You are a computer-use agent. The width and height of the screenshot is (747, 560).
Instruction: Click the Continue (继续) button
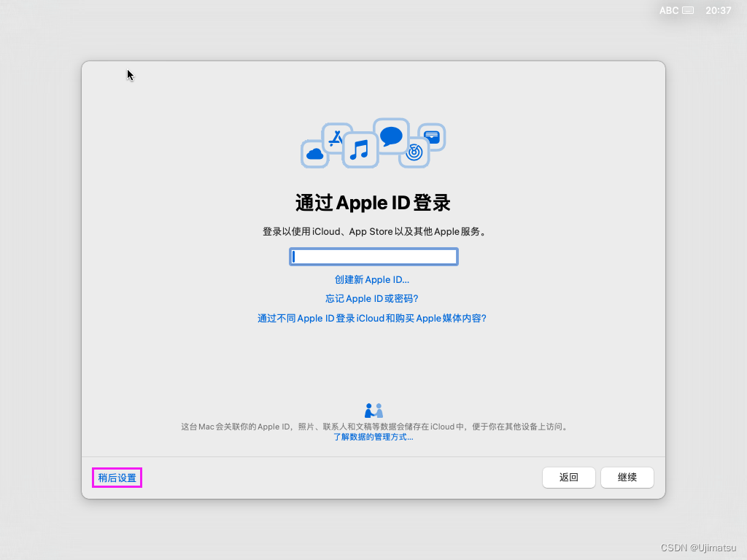(627, 478)
